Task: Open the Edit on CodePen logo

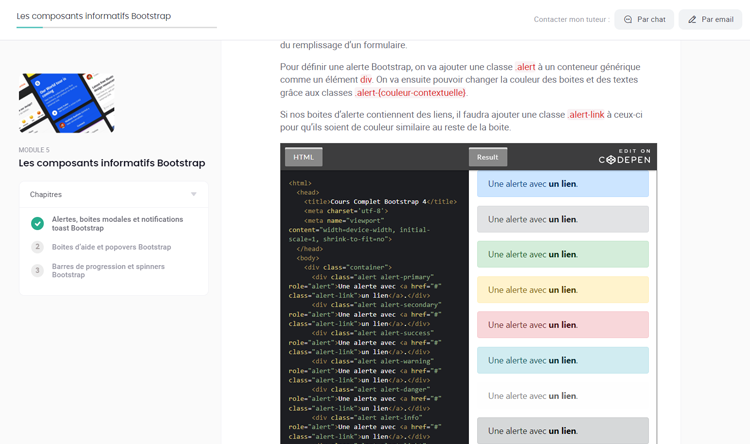Action: tap(624, 157)
